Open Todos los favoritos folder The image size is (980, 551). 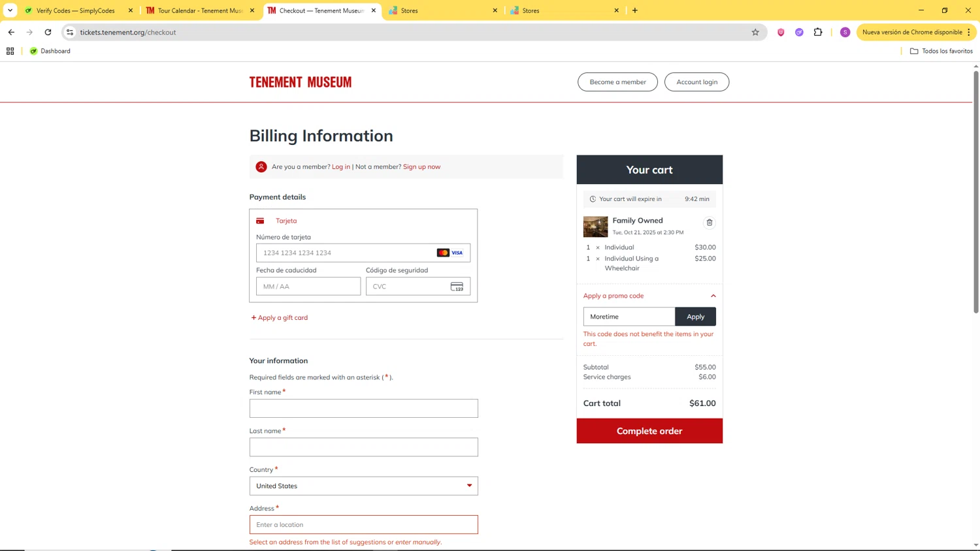coord(941,51)
